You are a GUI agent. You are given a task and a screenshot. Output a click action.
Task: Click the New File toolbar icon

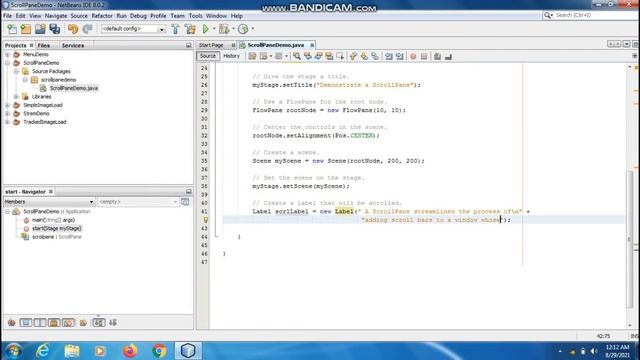[12, 29]
